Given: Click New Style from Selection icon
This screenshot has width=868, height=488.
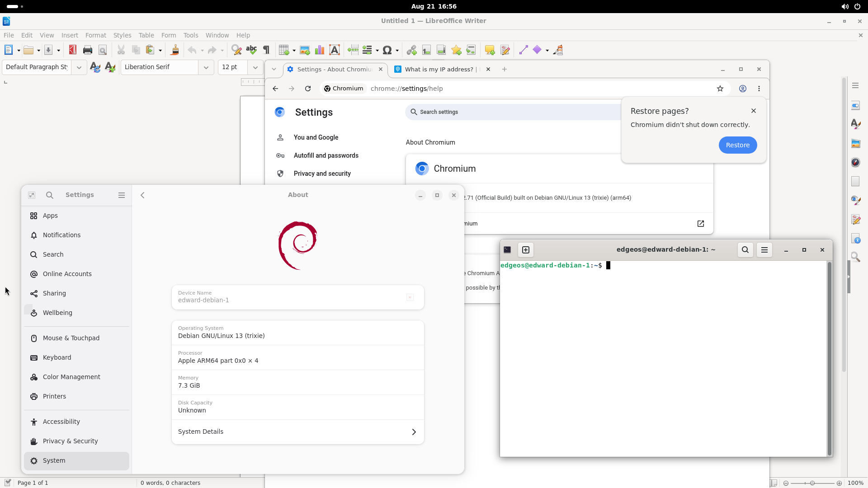Looking at the screenshot, I should pos(110,67).
